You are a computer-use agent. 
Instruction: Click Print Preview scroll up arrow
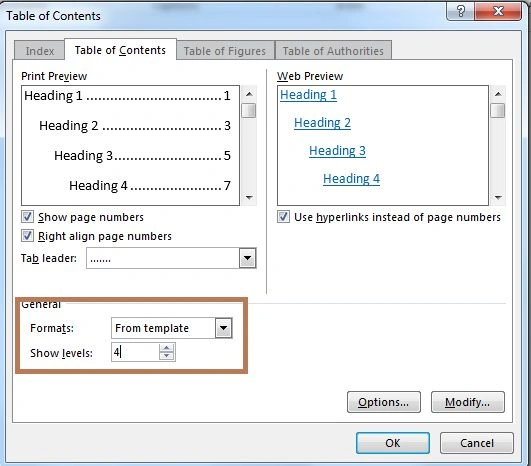pyautogui.click(x=249, y=94)
